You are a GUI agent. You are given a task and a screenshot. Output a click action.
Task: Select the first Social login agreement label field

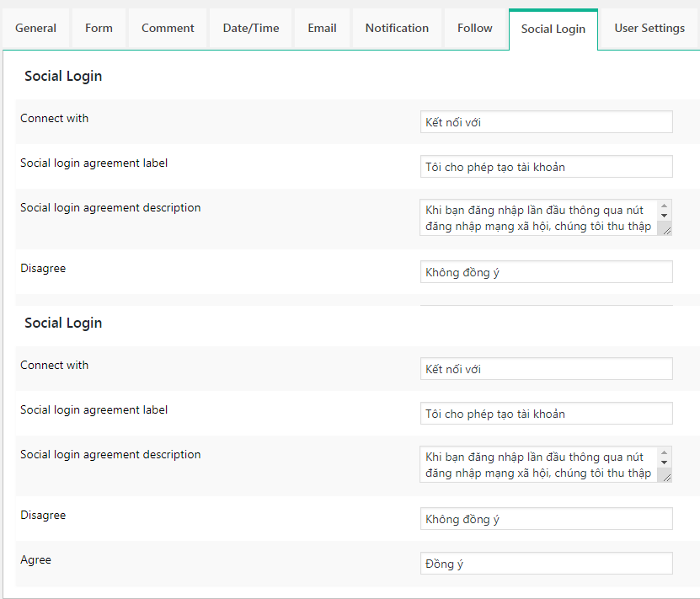[x=546, y=166]
